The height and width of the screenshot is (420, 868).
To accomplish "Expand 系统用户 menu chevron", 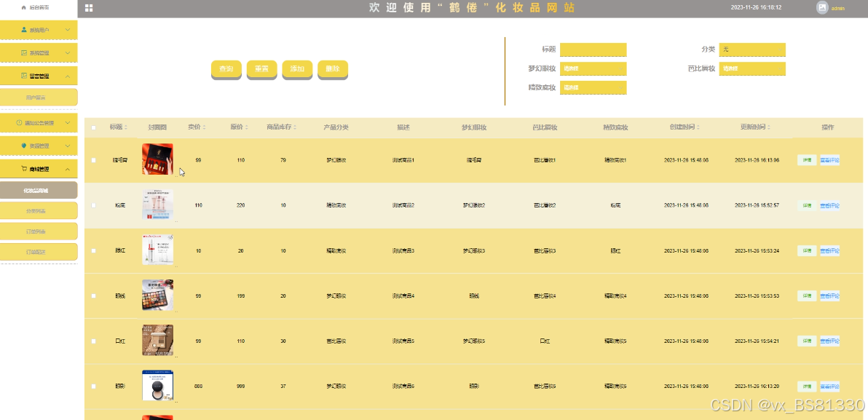I will [x=68, y=29].
